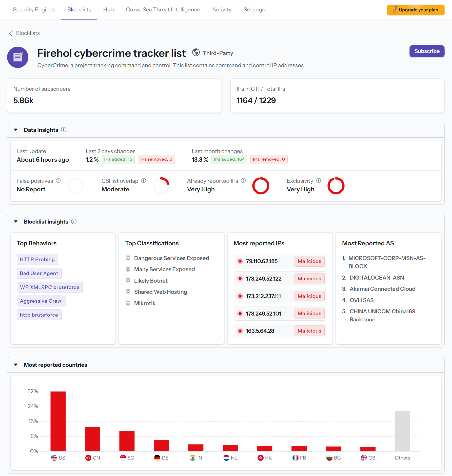Click the CN flag icon

tap(88, 458)
